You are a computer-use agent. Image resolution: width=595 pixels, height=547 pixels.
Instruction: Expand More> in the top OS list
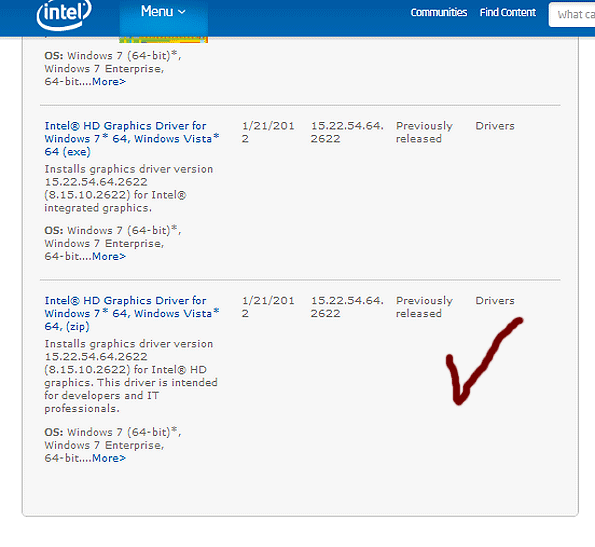coord(109,82)
